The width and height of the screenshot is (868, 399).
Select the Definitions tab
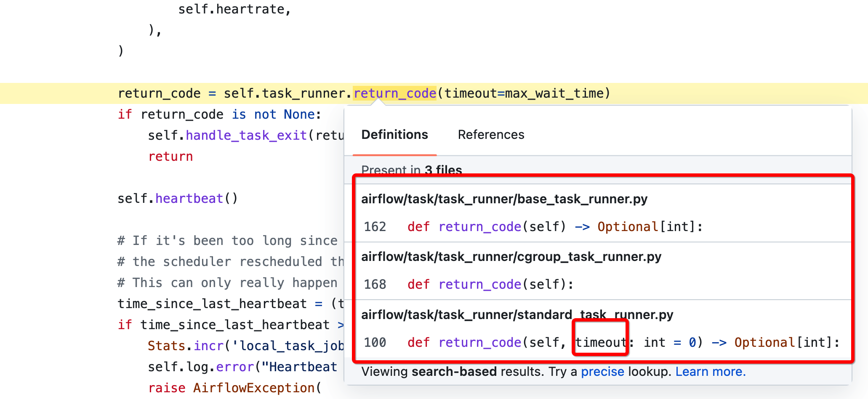coord(394,135)
